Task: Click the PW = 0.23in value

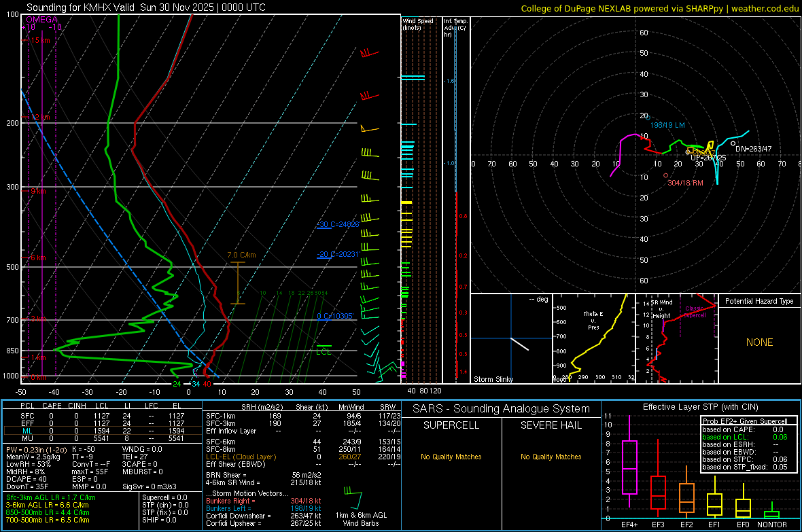Action: point(36,449)
